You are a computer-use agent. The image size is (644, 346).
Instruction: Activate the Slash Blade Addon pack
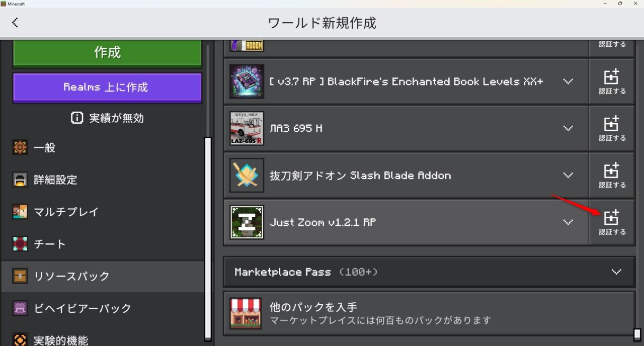[612, 175]
